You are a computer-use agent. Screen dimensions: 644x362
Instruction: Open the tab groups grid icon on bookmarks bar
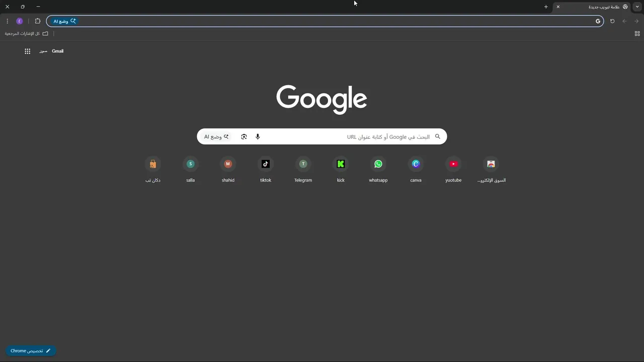(637, 34)
